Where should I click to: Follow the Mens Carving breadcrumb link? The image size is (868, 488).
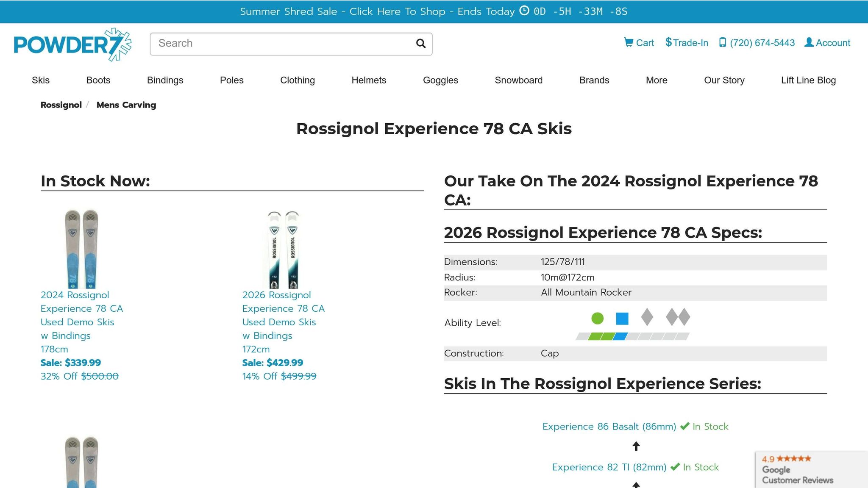[126, 105]
